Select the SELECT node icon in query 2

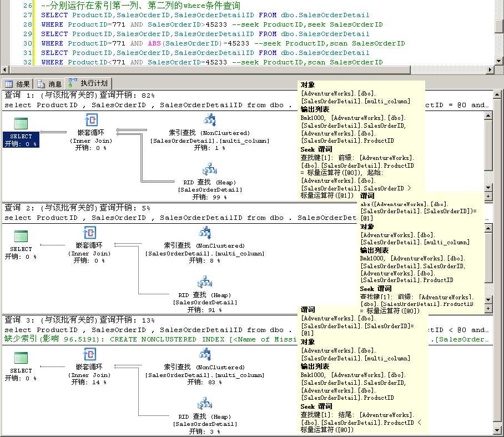[21, 237]
